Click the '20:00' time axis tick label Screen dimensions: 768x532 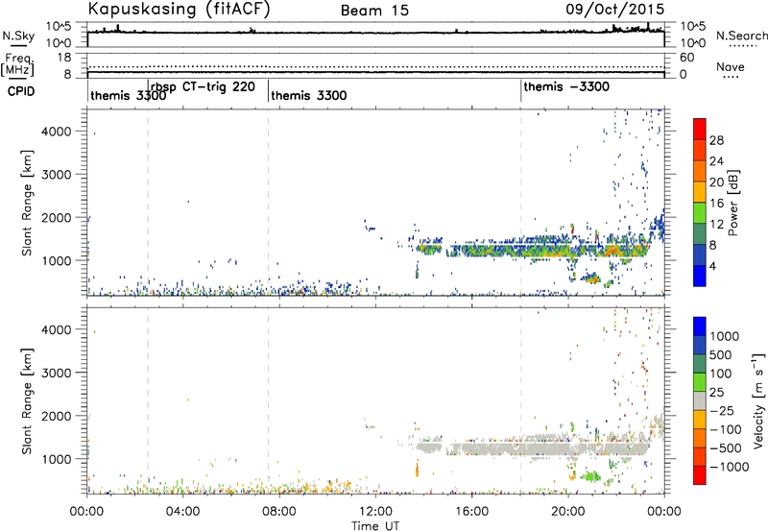tap(567, 512)
